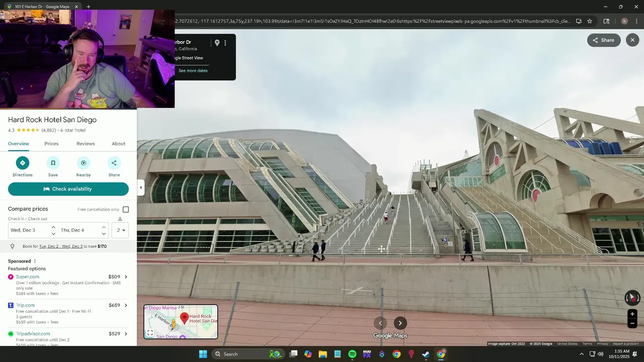Switch to the Overview tab
The height and width of the screenshot is (362, 644).
click(19, 144)
